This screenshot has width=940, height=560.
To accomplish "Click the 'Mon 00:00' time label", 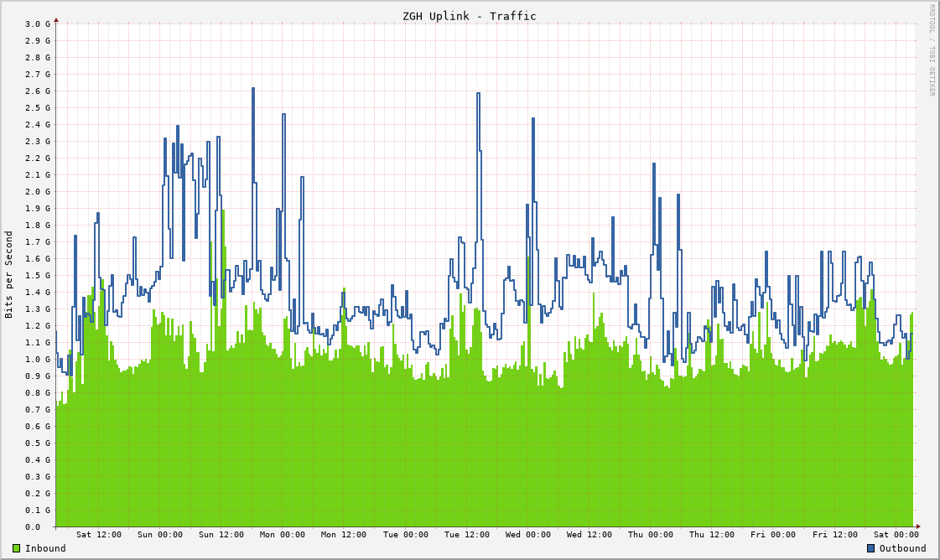I will point(283,534).
